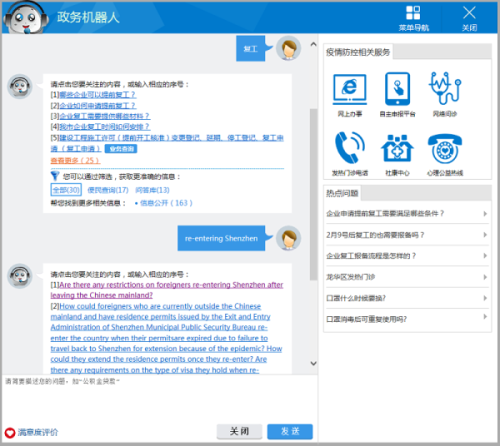Click the user avatar beside 复工 message
The height and width of the screenshot is (446, 500).
point(289,48)
